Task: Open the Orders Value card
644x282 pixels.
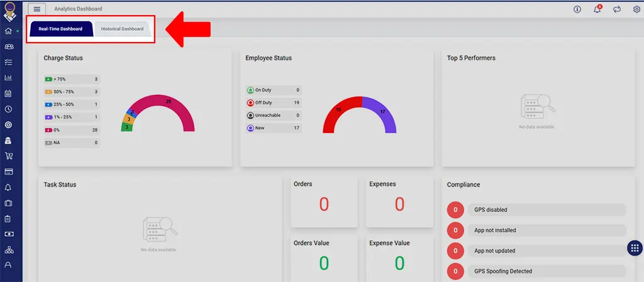Action: [324, 258]
